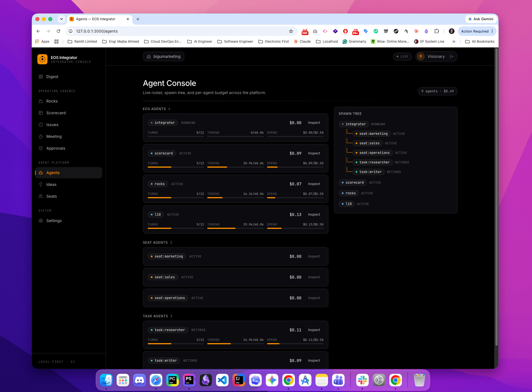Inspect the seat:sales agent
Image resolution: width=532 pixels, height=392 pixels.
tap(314, 277)
